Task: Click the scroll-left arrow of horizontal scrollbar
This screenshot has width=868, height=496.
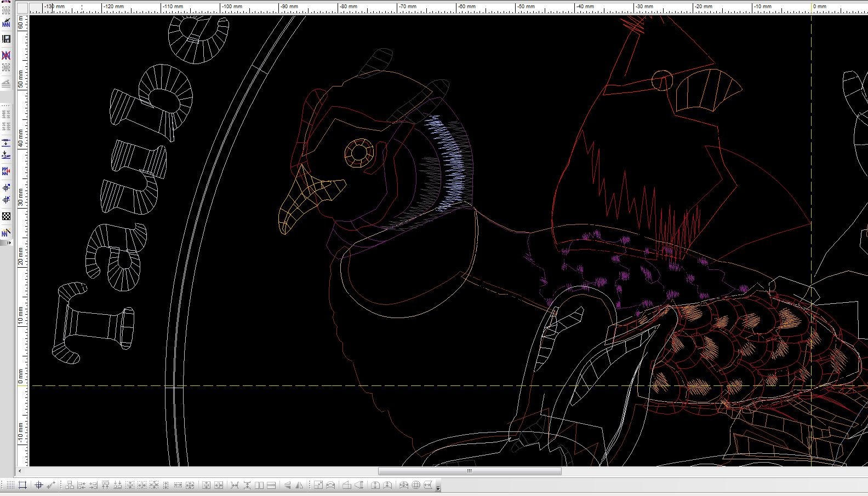Action: pos(20,471)
